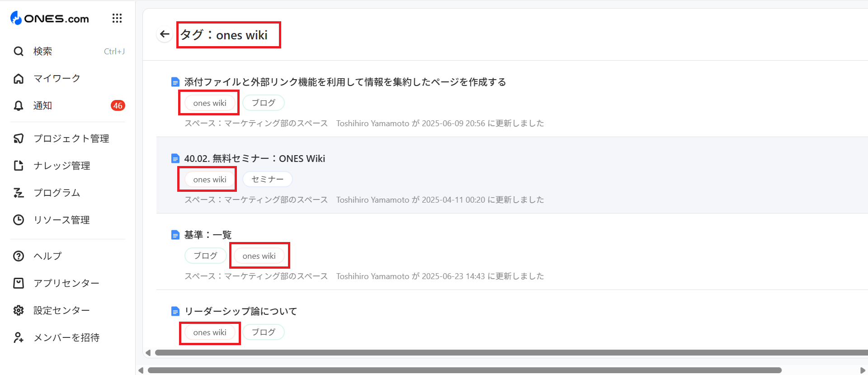Screen dimensions: 868x375
Task: Click the タグ：ones wiki heading
Action: (x=224, y=35)
